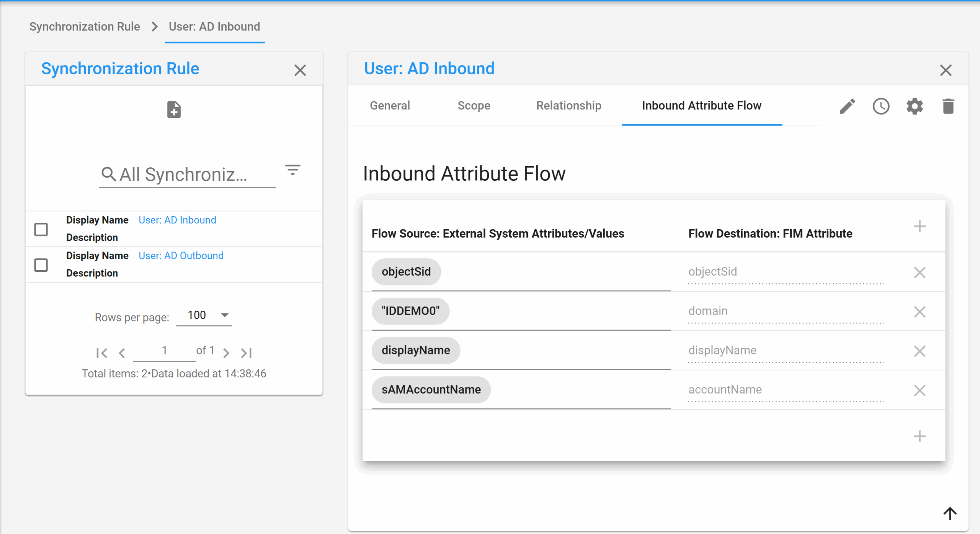Click the trash delete icon
Viewport: 980px width, 534px height.
[948, 106]
